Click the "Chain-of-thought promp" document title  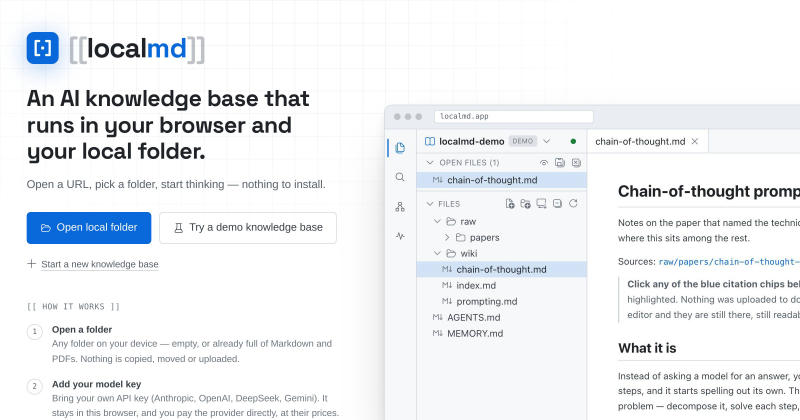pyautogui.click(x=709, y=191)
